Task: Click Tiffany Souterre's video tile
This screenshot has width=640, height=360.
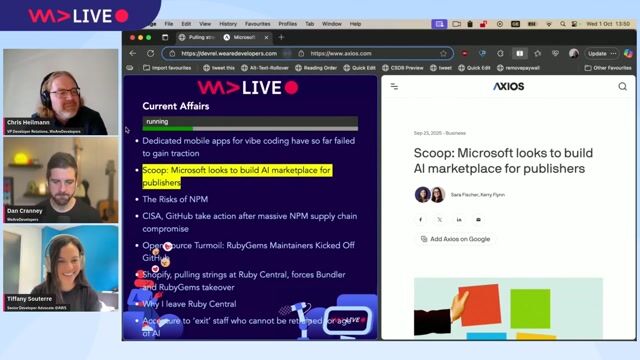Action: point(61,268)
